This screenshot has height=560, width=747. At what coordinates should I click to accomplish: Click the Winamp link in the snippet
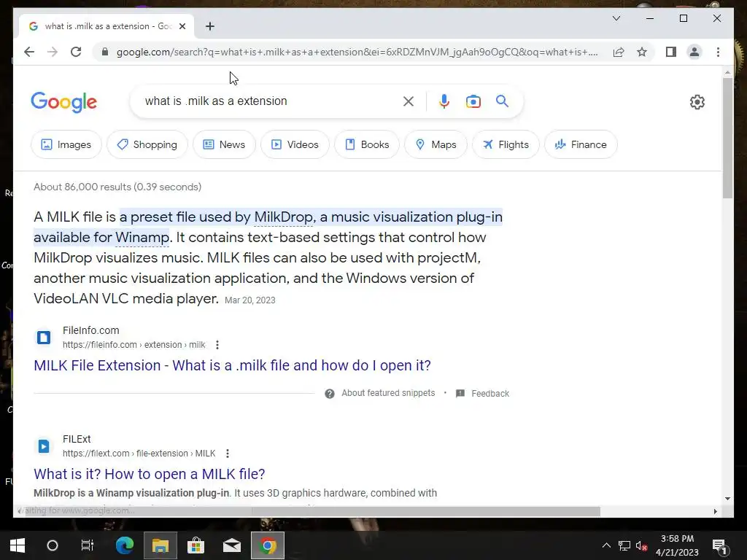click(x=142, y=238)
